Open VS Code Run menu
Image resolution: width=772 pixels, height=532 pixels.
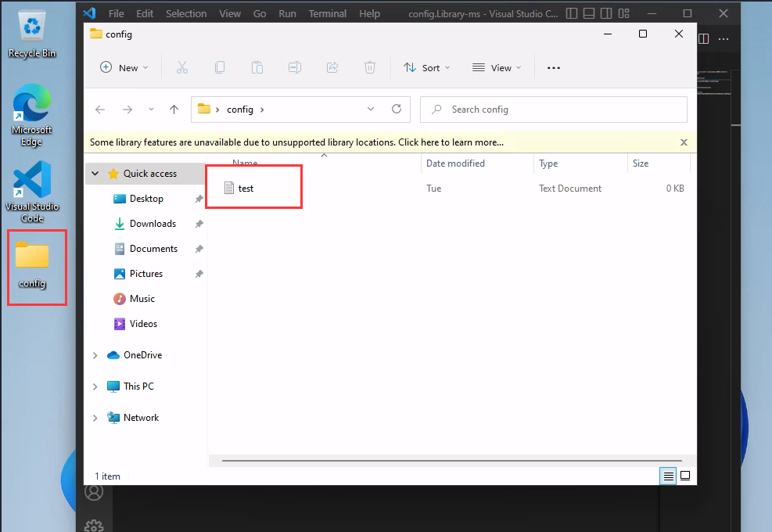tap(288, 14)
